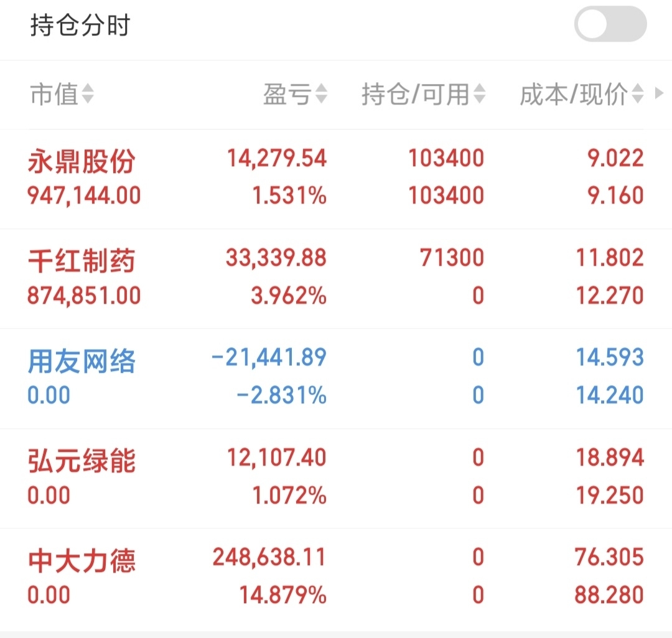Open 千红制药 stock row
This screenshot has width=672, height=638.
pyautogui.click(x=336, y=279)
